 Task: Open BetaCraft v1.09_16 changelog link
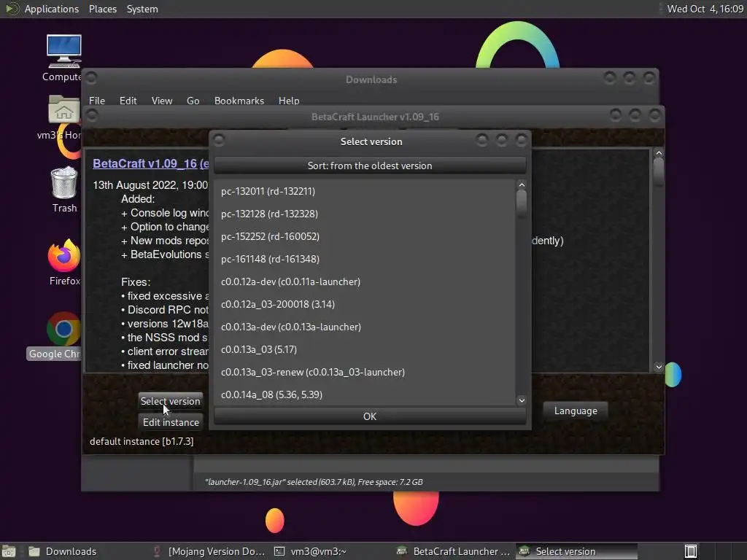coord(150,163)
